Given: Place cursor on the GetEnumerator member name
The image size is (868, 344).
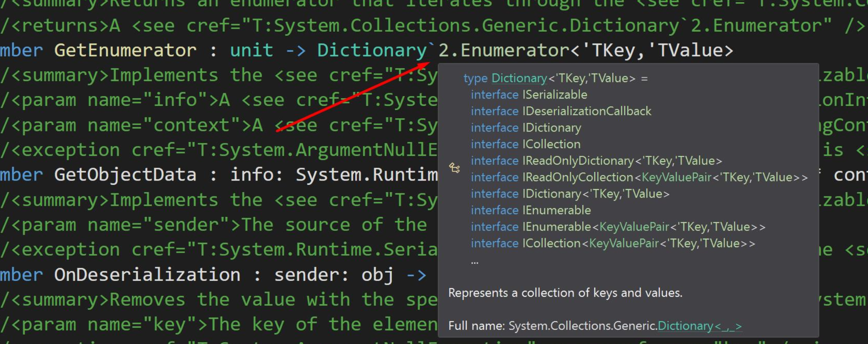Looking at the screenshot, I should pos(126,50).
